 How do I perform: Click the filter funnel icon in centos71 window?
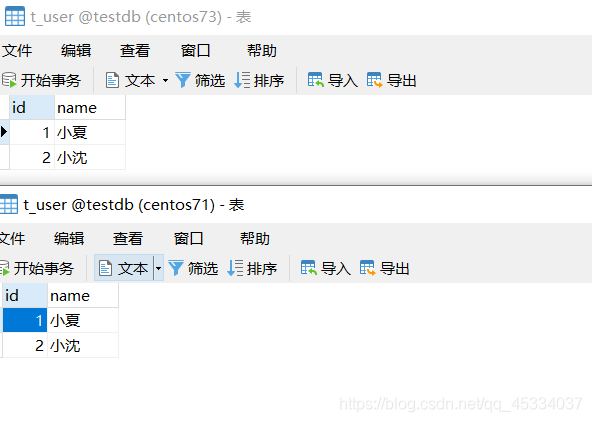coord(176,268)
